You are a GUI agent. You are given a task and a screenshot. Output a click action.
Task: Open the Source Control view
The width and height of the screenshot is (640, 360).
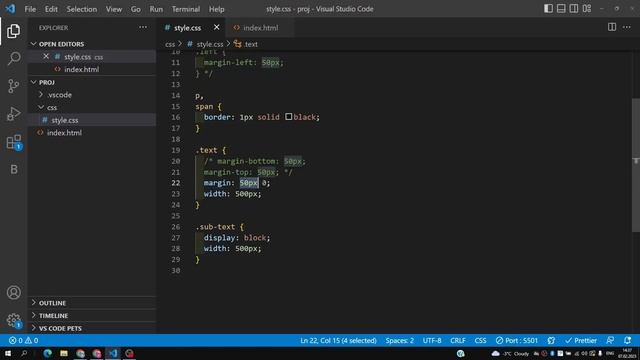pos(13,86)
